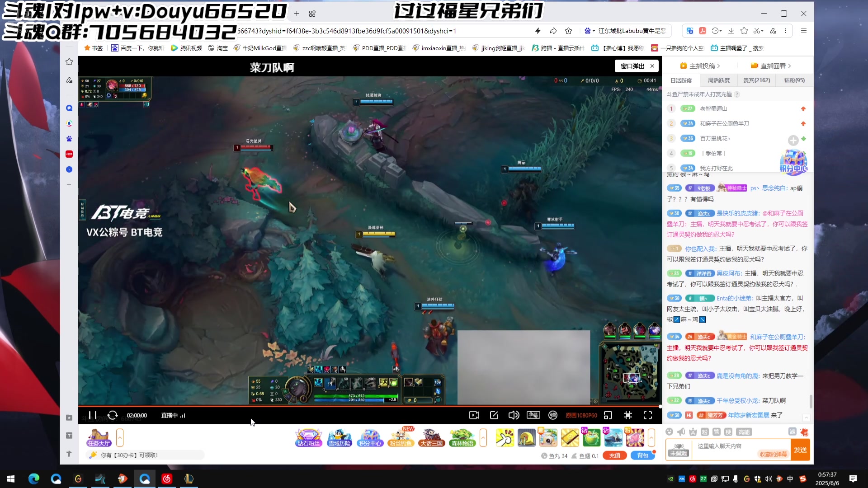Toggle web page fullscreen mode
Image resolution: width=868 pixels, height=488 pixels.
point(628,415)
